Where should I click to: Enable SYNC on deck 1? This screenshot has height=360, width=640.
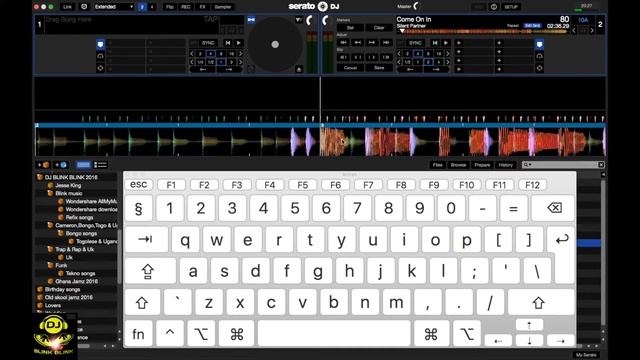coord(208,43)
